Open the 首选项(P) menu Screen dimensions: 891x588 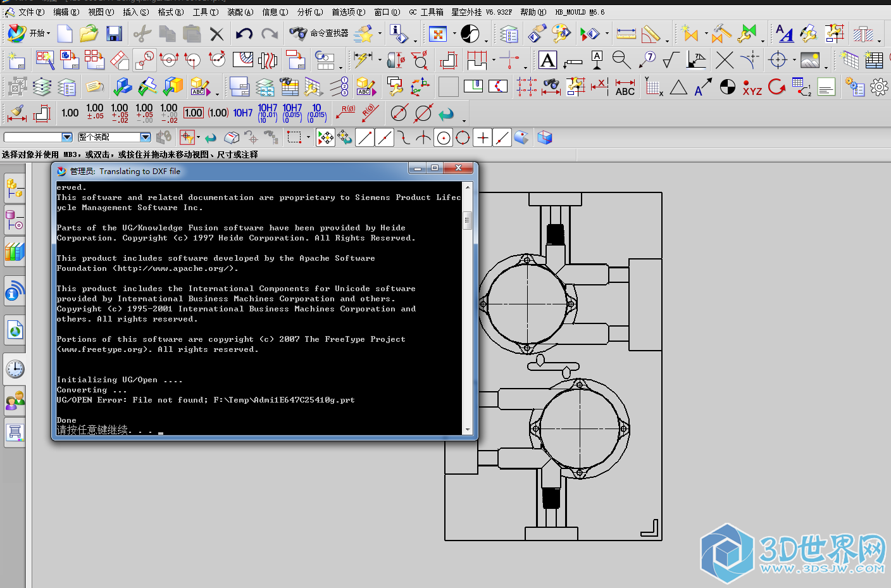coord(348,12)
